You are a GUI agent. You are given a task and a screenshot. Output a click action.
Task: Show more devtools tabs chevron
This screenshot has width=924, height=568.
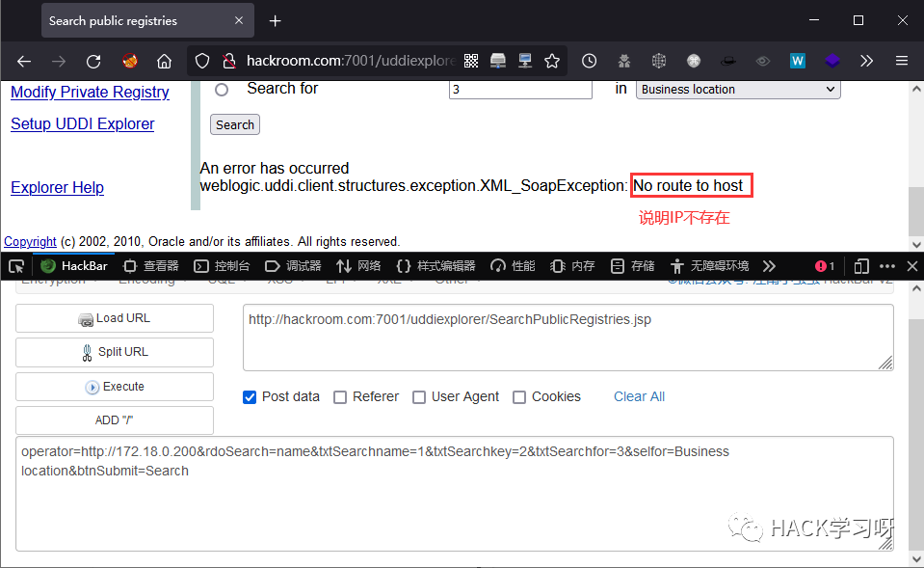click(x=769, y=266)
